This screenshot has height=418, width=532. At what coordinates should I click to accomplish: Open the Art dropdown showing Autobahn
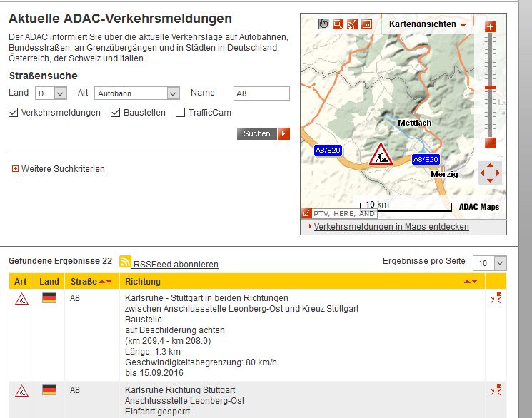tap(137, 93)
